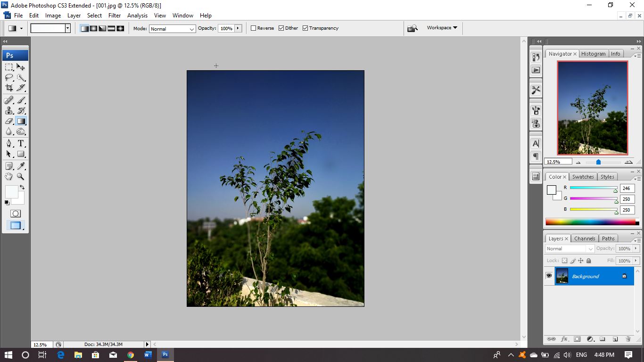Screen dimensions: 644x362
Task: Select the Lasso tool
Action: (10, 77)
